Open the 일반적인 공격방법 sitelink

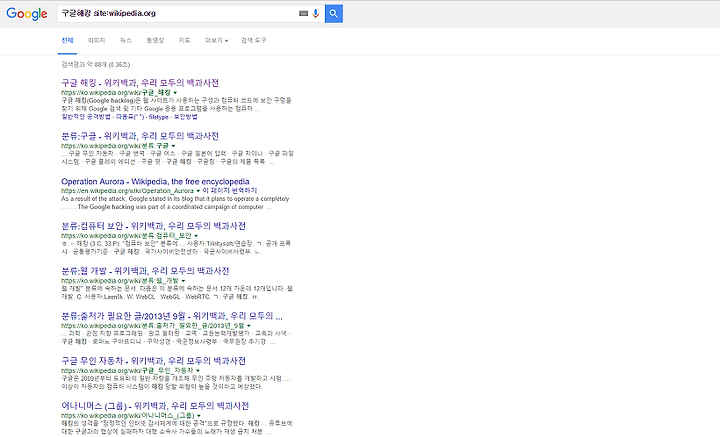pos(86,117)
